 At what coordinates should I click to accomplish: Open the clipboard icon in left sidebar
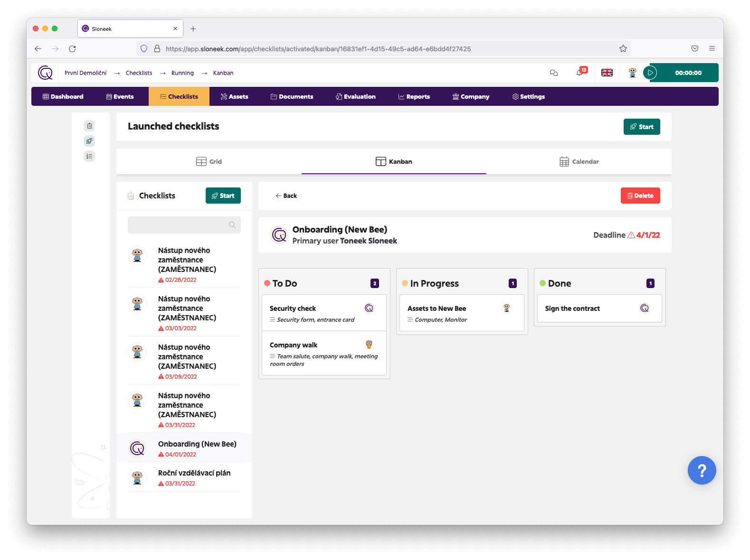[89, 126]
